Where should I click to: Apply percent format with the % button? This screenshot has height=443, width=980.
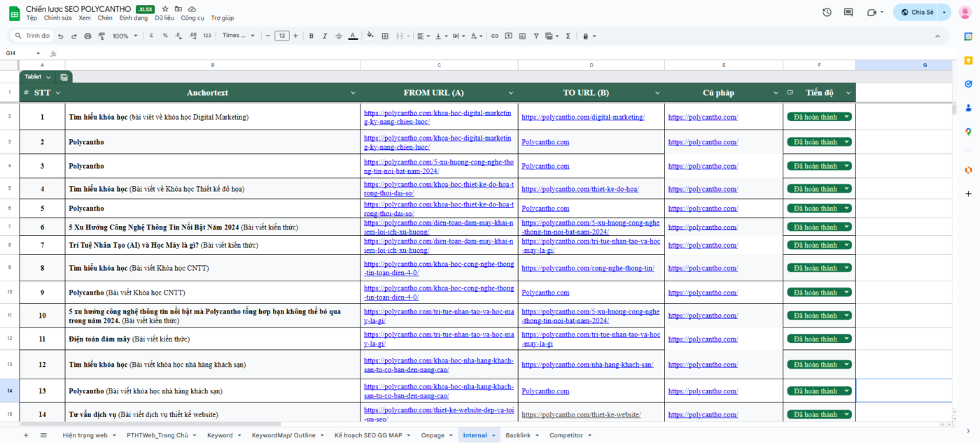pos(165,36)
